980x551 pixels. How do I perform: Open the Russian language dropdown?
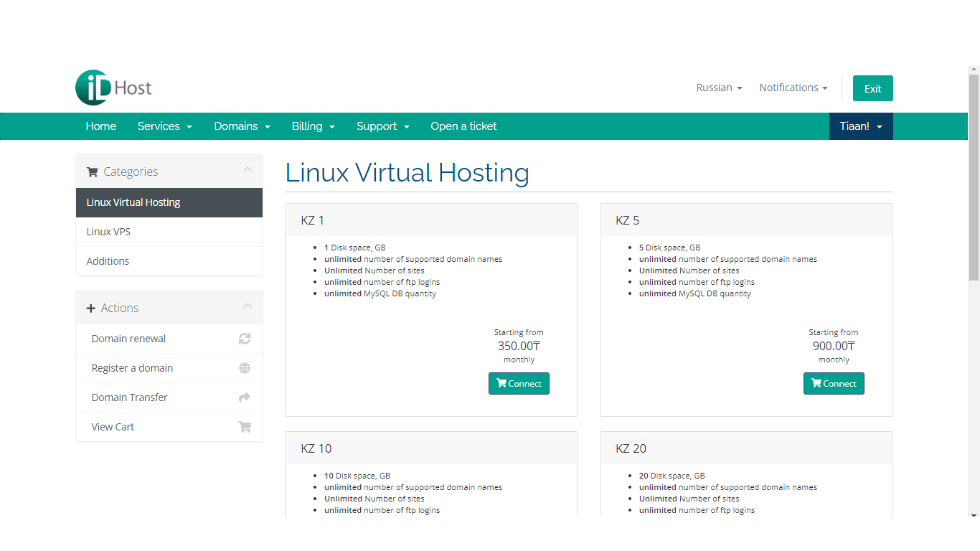(719, 88)
